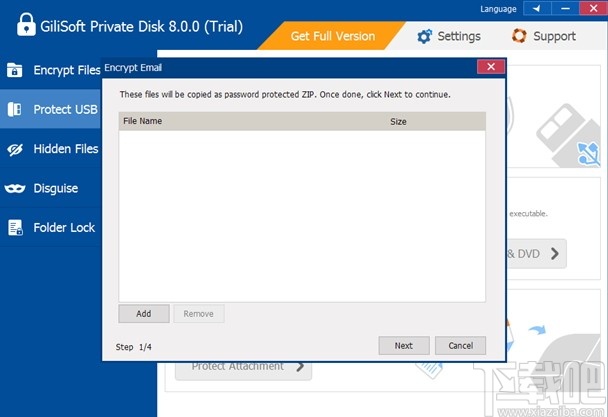Click the padlock logo icon in title

point(26,24)
